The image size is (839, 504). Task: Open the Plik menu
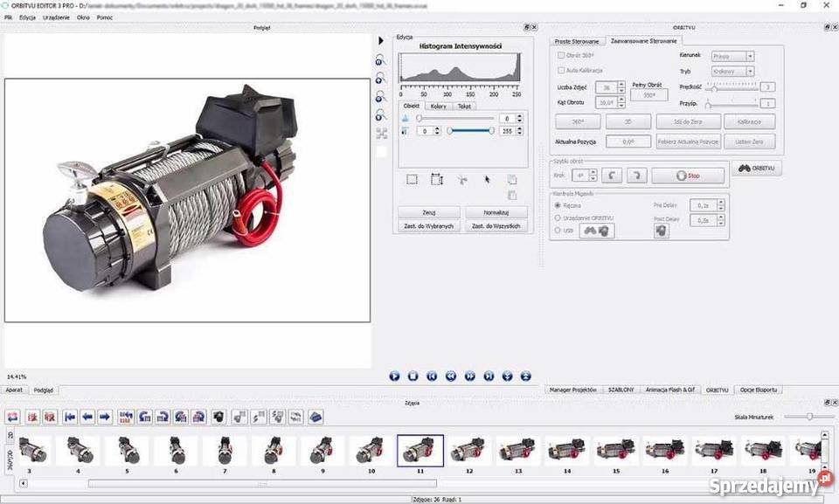(8, 17)
